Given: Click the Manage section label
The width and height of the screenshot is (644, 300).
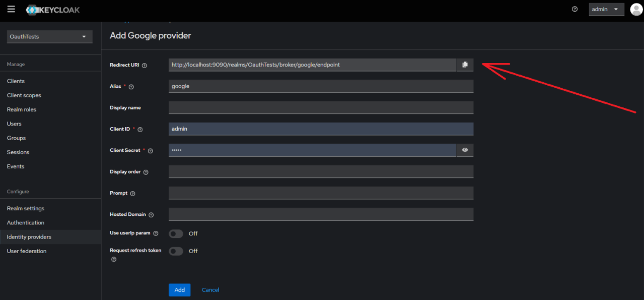Looking at the screenshot, I should [16, 65].
